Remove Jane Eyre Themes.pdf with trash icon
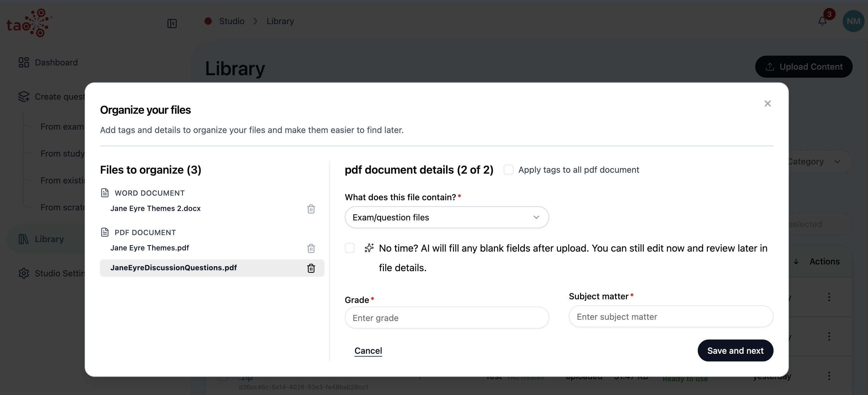Image resolution: width=868 pixels, height=395 pixels. coord(311,248)
